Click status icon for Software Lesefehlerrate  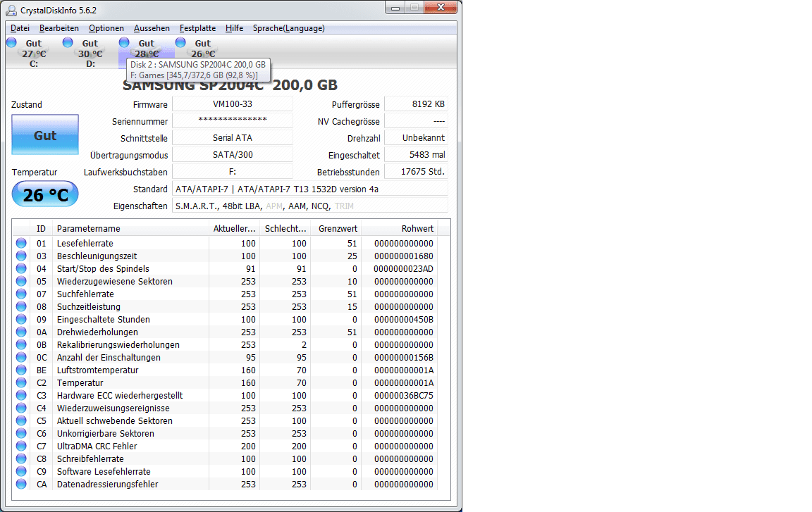(x=21, y=471)
